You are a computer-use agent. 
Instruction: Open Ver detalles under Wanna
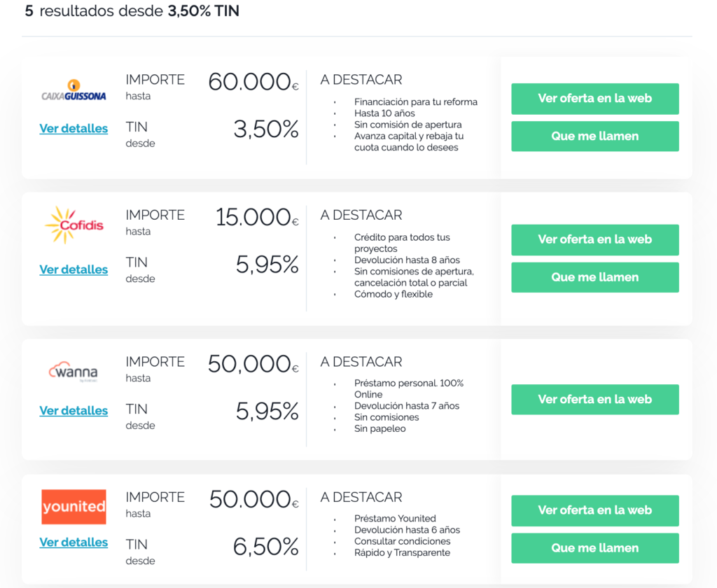point(74,411)
